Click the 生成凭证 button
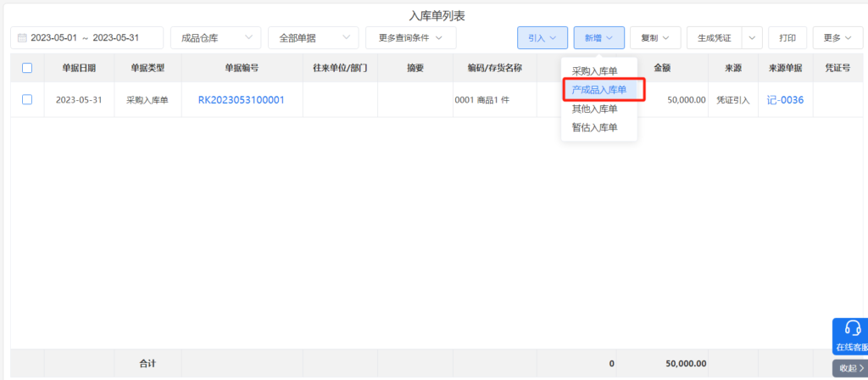 pos(714,37)
